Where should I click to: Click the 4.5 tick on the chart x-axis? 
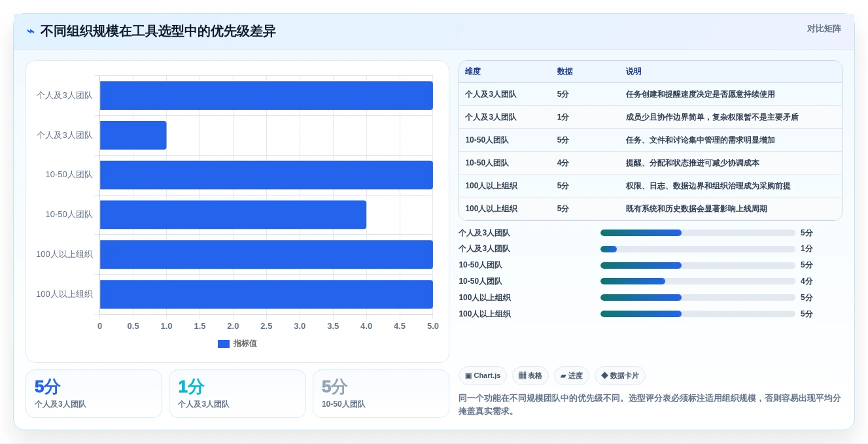pos(400,326)
